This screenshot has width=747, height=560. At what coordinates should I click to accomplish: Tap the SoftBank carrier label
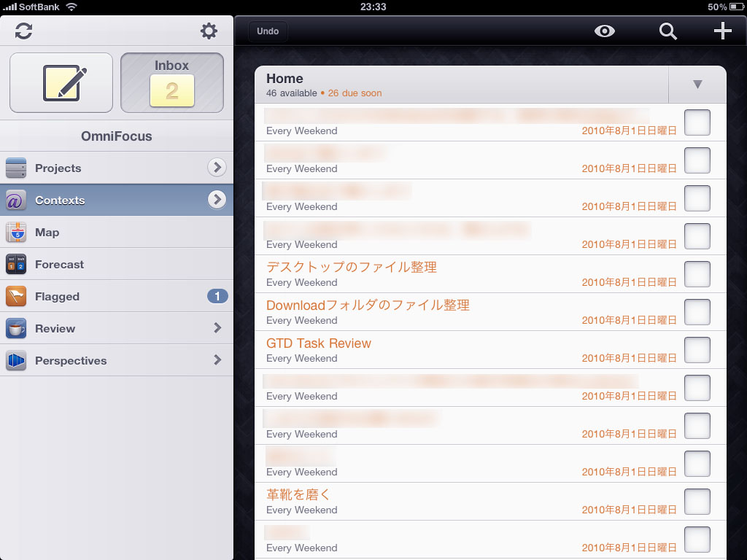(39, 7)
